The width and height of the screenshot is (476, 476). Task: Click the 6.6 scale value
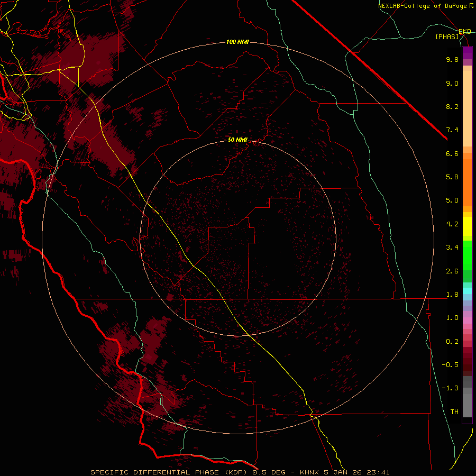[x=452, y=153]
